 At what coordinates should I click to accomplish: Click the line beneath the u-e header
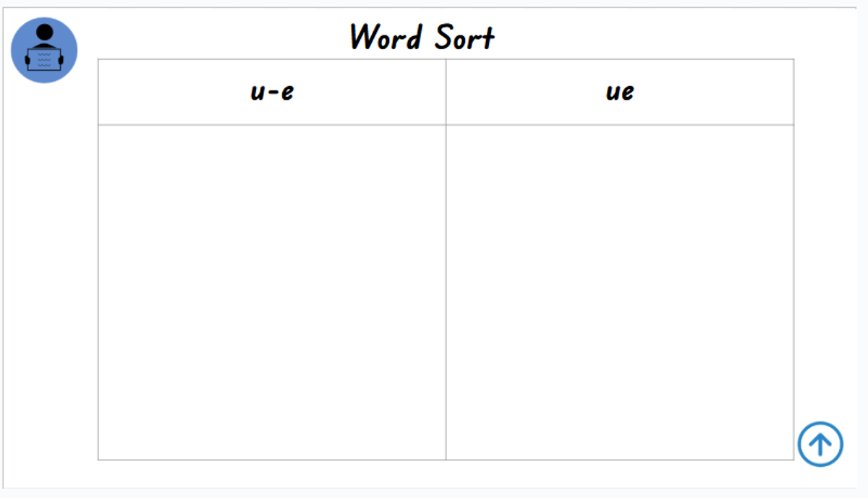272,125
